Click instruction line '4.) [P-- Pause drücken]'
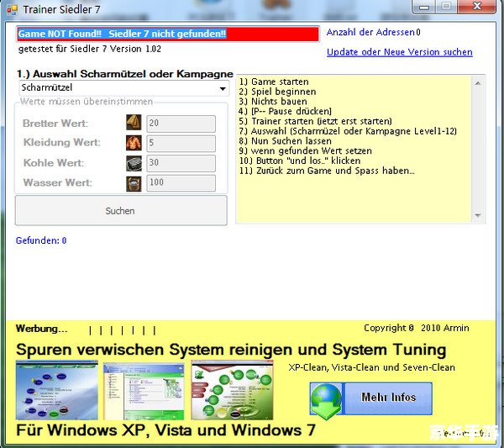The image size is (504, 448). coord(285,111)
